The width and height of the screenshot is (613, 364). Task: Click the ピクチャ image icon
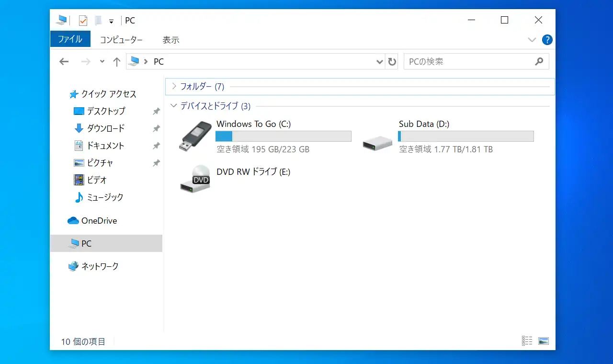tap(79, 163)
